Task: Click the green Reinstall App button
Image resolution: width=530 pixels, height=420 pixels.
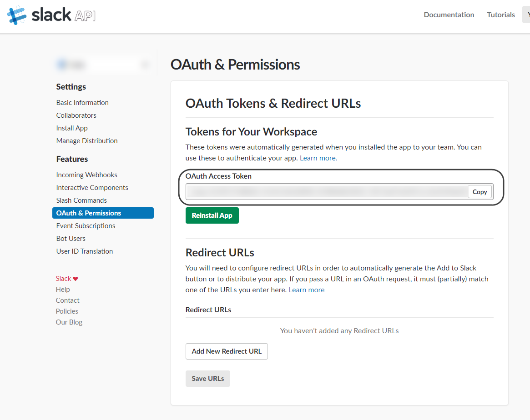Action: [212, 215]
